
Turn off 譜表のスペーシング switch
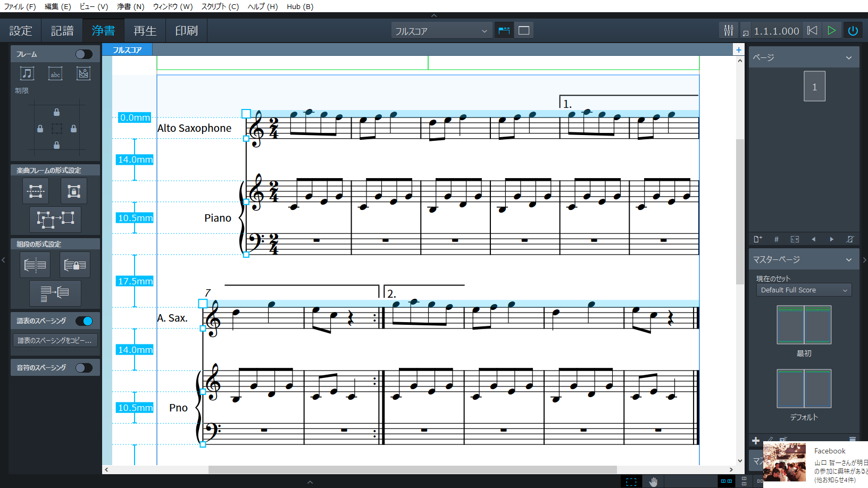84,321
